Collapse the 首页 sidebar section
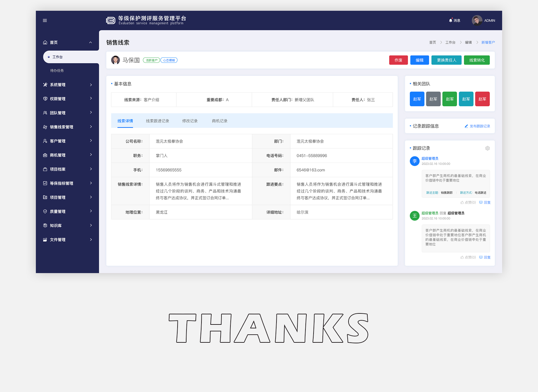Viewport: 538px width, 392px height. click(90, 43)
